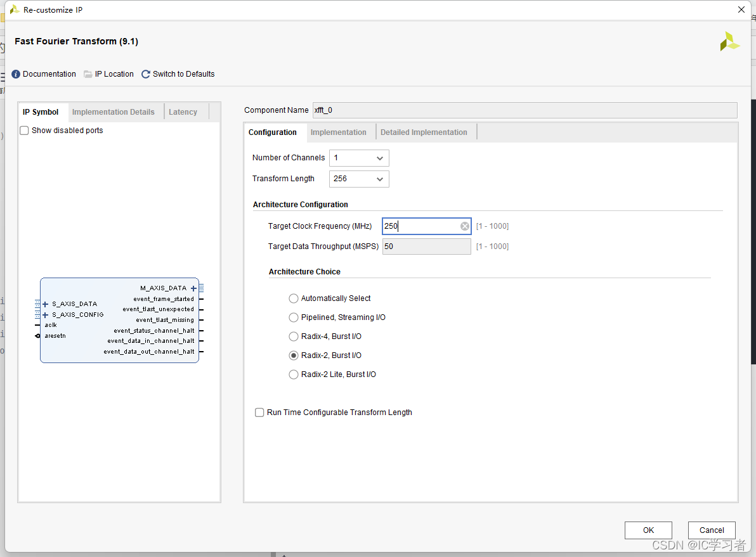Click the IP Location link
The image size is (756, 557).
point(114,74)
